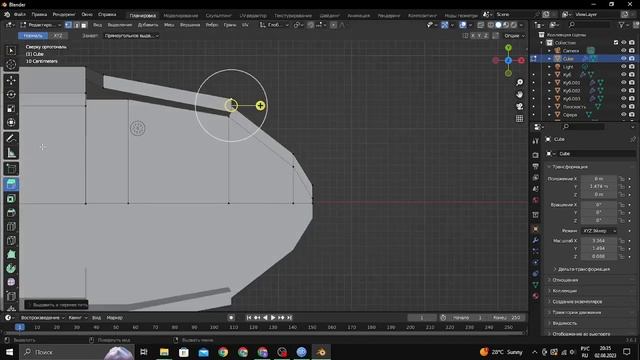
Task: Open the Опции dropdown
Action: click(514, 36)
